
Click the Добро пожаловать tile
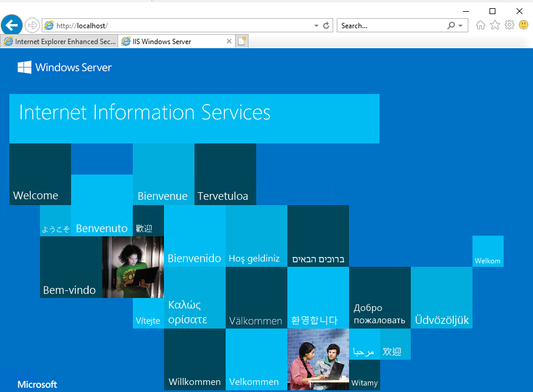[x=380, y=298]
